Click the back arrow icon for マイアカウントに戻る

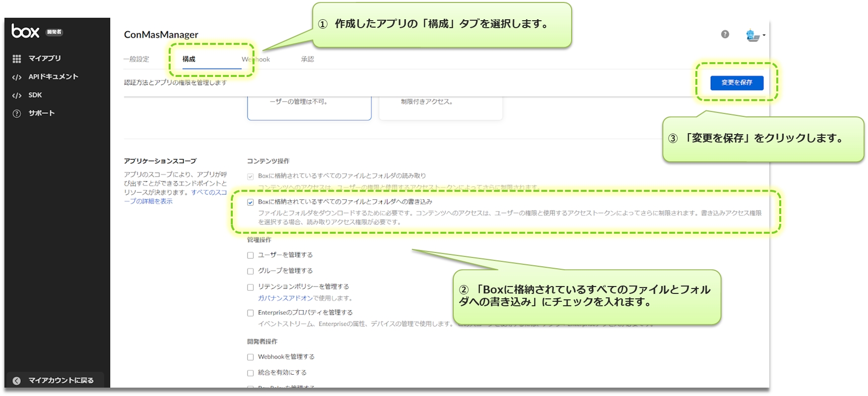17,380
